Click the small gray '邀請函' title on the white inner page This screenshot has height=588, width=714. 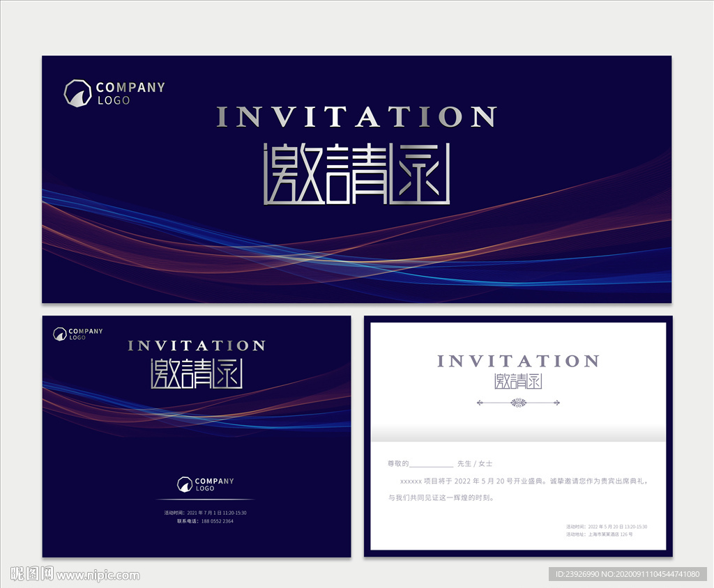[x=518, y=381]
